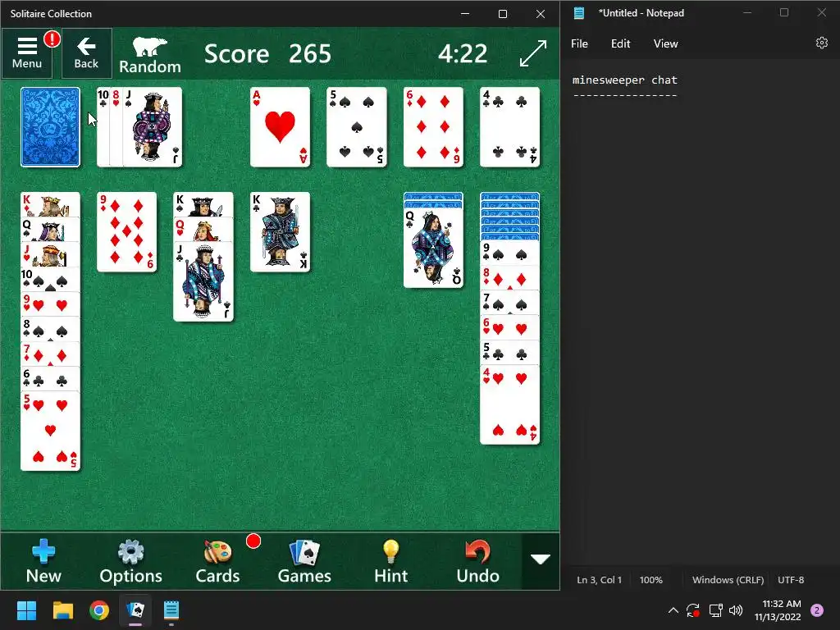Open File Explorer from taskbar
Image resolution: width=840 pixels, height=630 pixels.
(x=62, y=610)
